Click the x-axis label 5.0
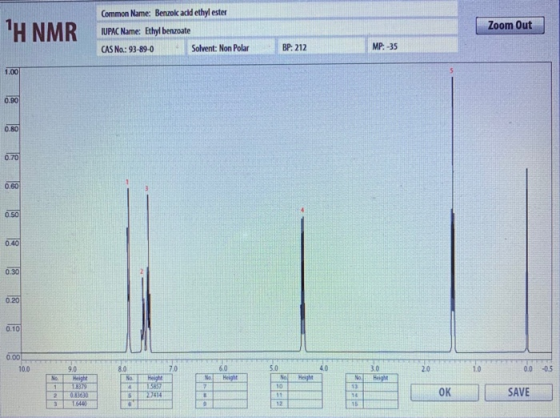 [274, 368]
